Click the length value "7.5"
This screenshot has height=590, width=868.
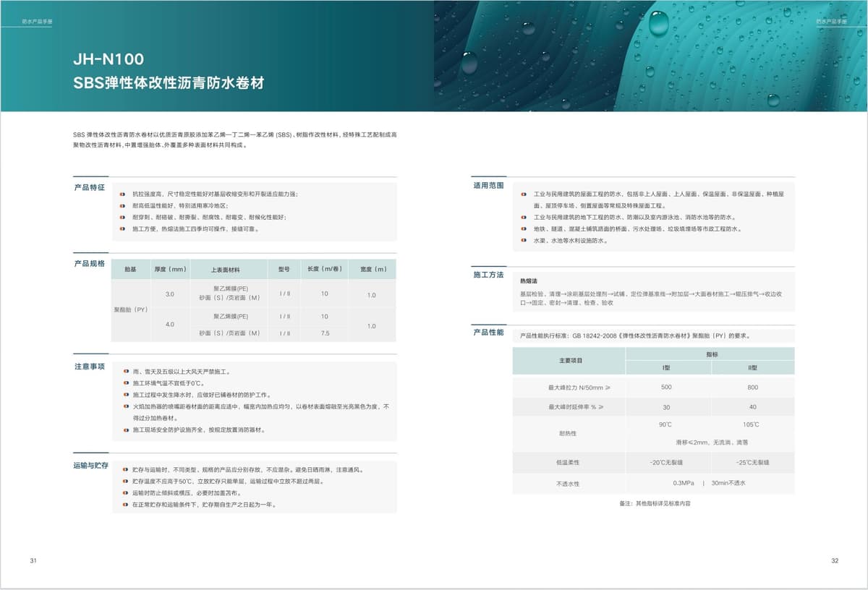[x=325, y=333]
